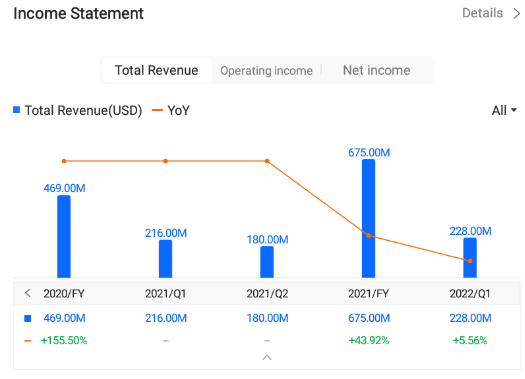Switch to the Net income tab

coord(376,70)
